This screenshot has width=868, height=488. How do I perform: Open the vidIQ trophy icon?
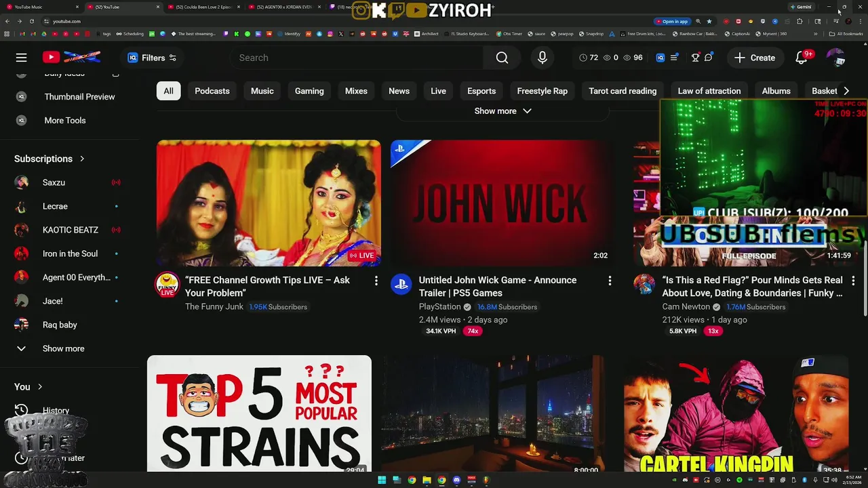(x=695, y=58)
